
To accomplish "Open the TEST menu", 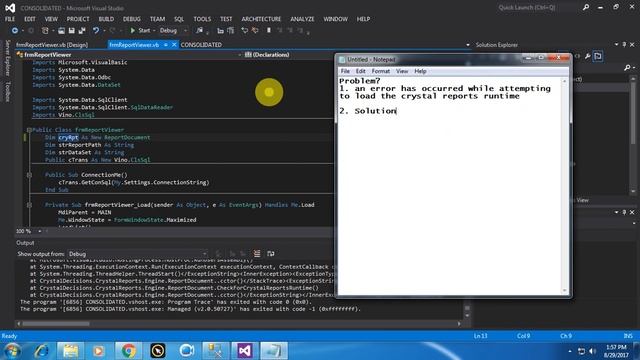I will pyautogui.click(x=226, y=19).
